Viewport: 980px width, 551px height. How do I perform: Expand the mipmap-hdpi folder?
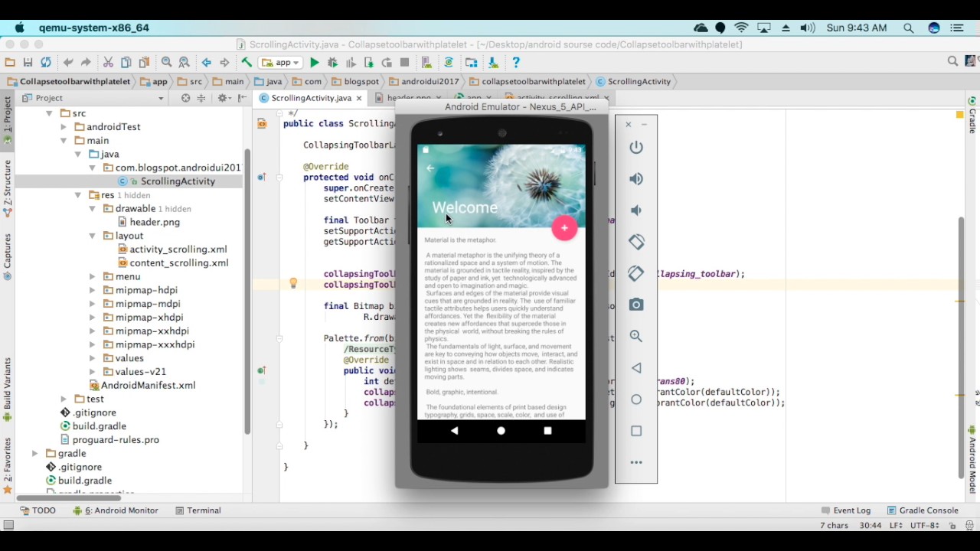92,290
